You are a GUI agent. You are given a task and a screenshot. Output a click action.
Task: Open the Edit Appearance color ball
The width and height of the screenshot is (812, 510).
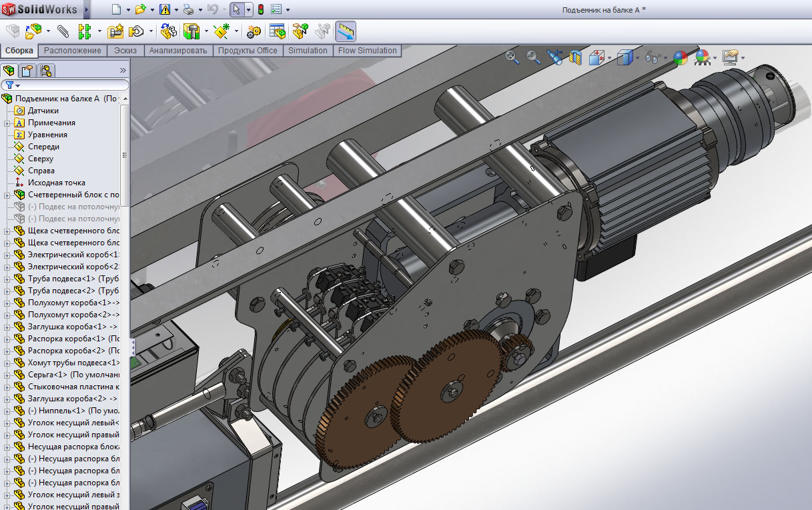click(680, 58)
